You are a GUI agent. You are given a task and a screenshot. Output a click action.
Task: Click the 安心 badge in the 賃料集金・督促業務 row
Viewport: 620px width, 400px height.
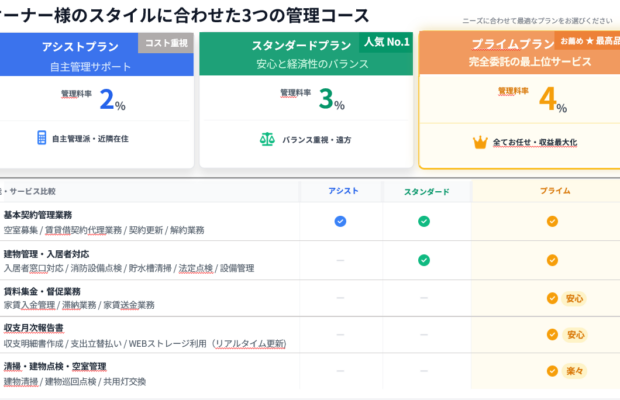pos(574,298)
